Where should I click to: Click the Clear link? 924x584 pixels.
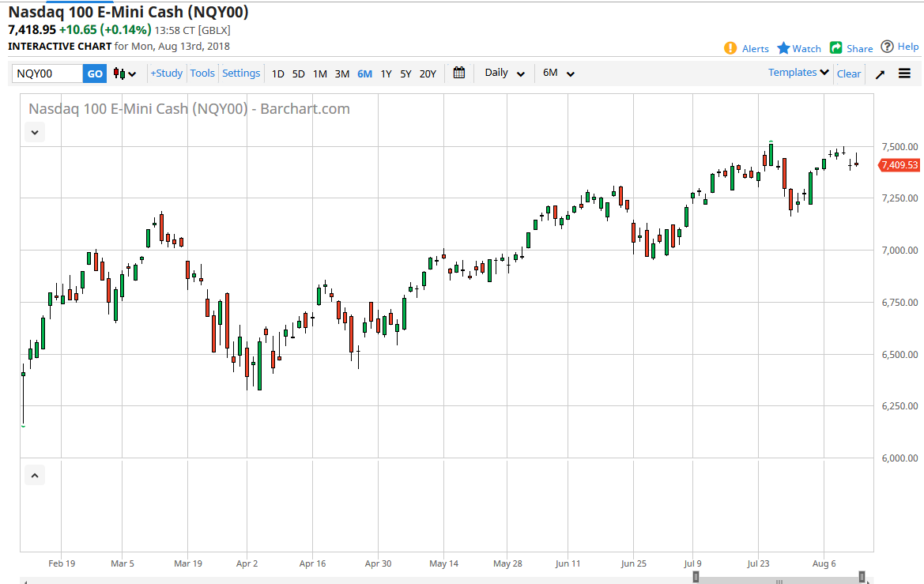[x=849, y=73]
